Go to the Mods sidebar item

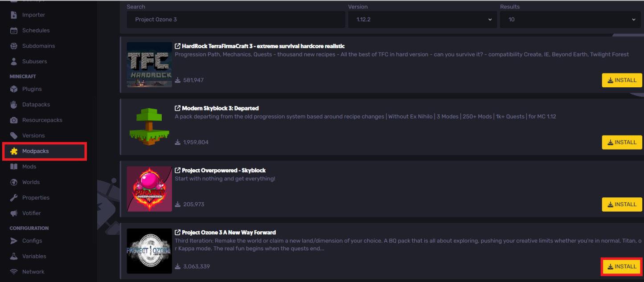click(29, 167)
